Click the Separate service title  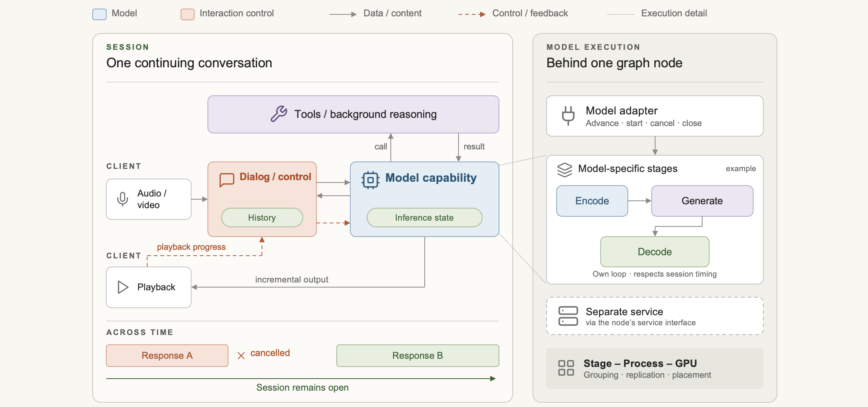[x=624, y=312]
